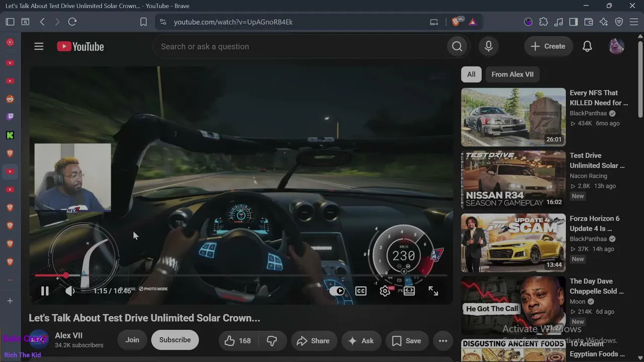View site information icon in address bar

click(163, 22)
